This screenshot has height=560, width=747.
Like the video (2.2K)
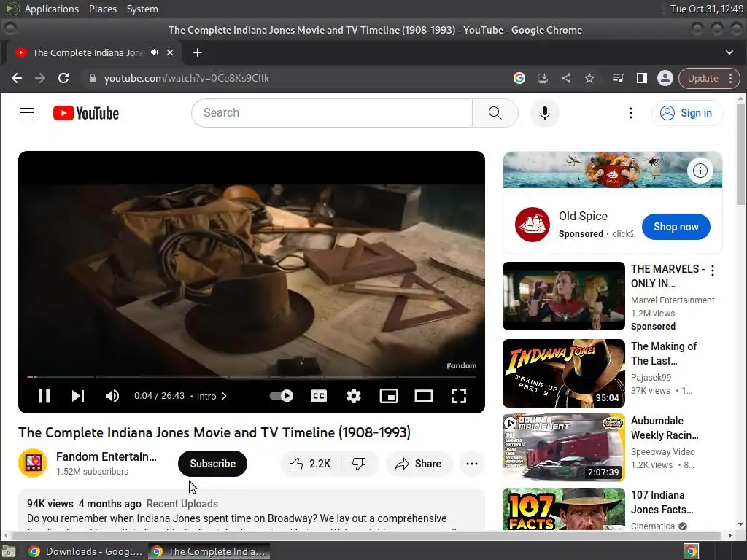tap(310, 464)
